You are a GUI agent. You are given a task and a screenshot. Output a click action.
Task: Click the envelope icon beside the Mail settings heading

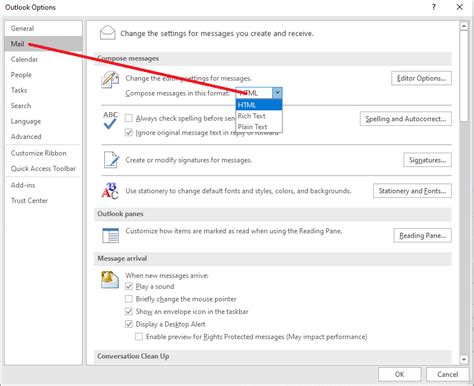[x=108, y=33]
